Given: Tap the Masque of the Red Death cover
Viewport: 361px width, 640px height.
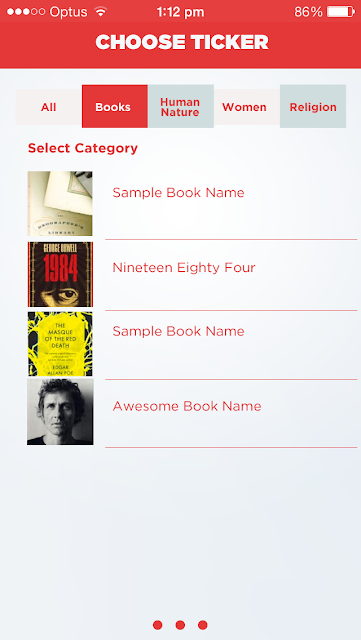Looking at the screenshot, I should tap(60, 344).
